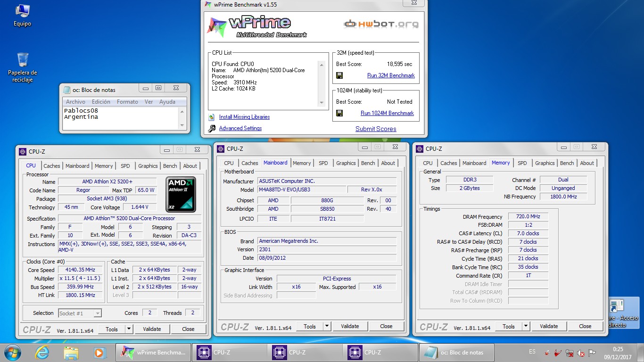Click the BIOS Version value 2301
The width and height of the screenshot is (644, 362).
click(x=327, y=249)
